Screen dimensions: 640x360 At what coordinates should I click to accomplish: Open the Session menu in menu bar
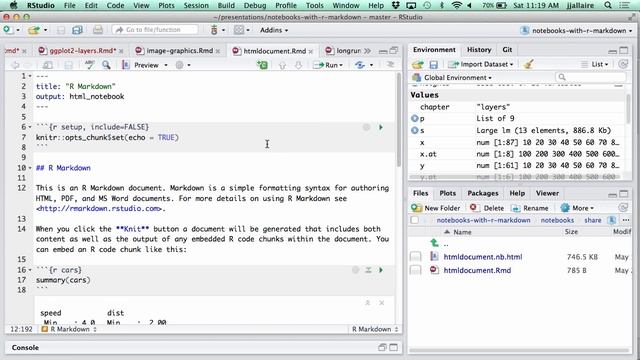pyautogui.click(x=196, y=5)
